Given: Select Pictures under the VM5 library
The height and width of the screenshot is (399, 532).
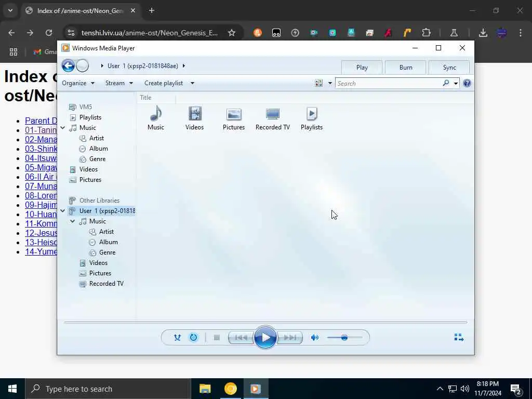Looking at the screenshot, I should tap(90, 180).
